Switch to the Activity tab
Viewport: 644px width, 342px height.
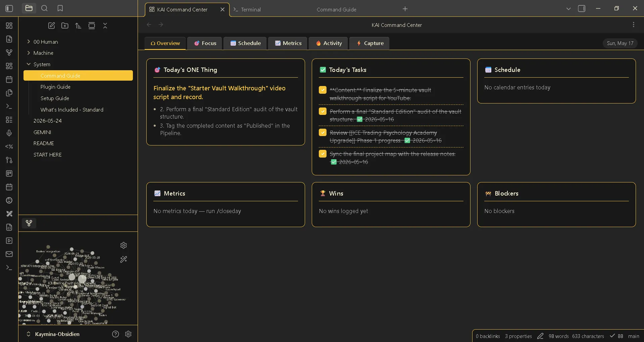click(x=329, y=43)
